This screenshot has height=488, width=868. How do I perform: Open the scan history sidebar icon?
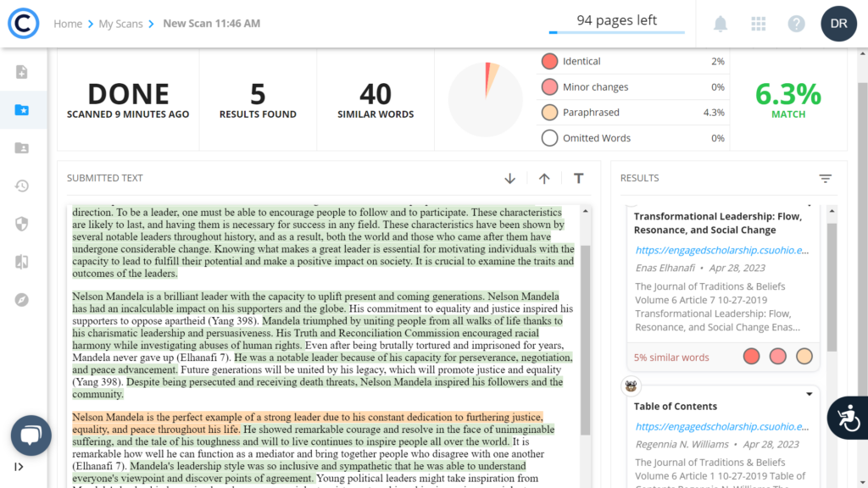click(x=22, y=186)
